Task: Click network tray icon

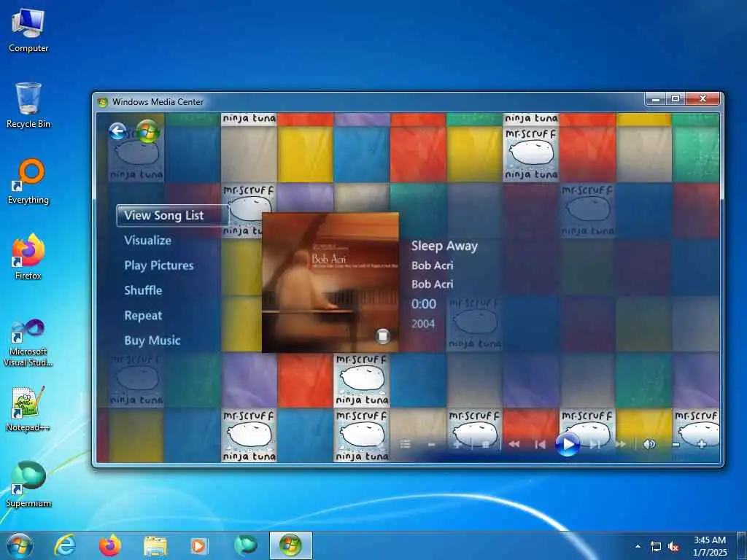Action: pos(656,547)
